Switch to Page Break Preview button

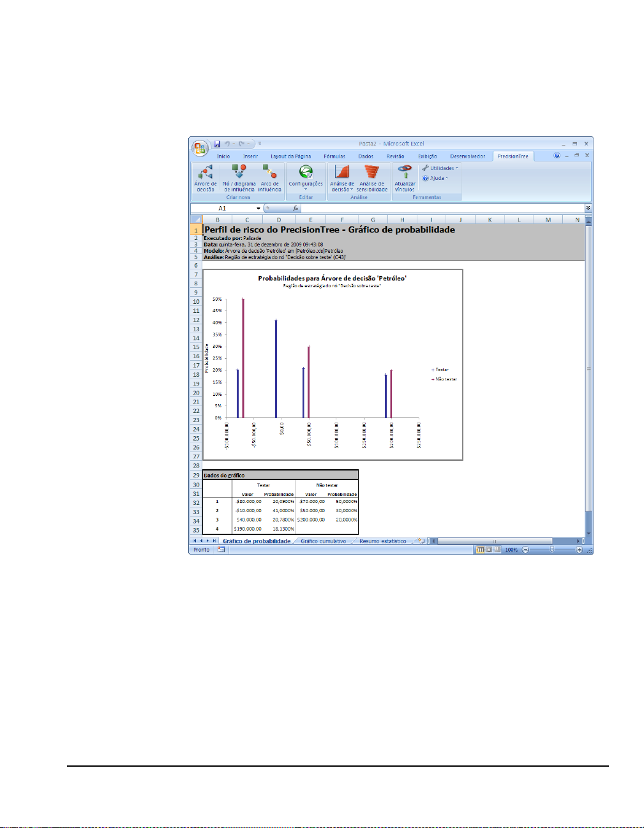497,550
